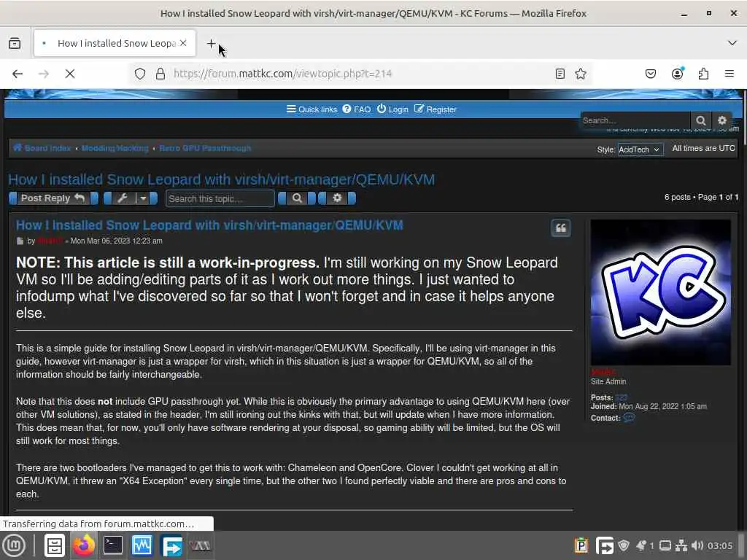Open Linux Mint start menu
Image resolution: width=747 pixels, height=560 pixels.
[x=15, y=545]
